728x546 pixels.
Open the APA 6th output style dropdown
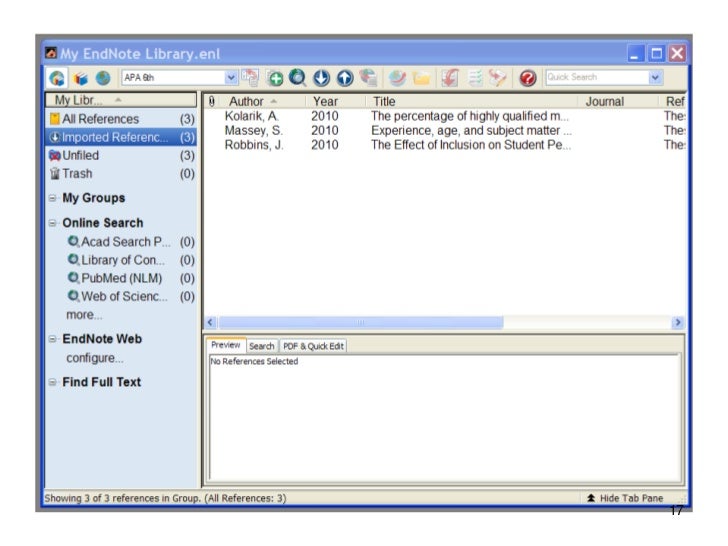231,78
